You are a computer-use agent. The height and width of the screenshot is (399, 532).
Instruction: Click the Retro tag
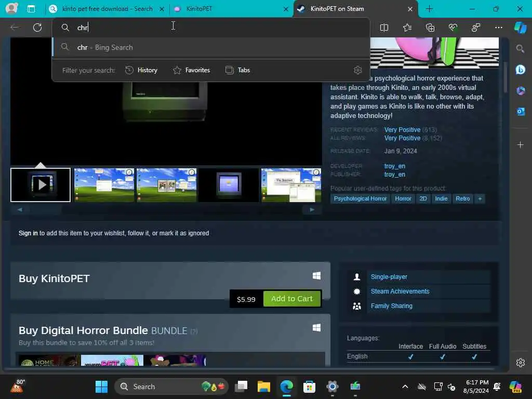click(463, 198)
